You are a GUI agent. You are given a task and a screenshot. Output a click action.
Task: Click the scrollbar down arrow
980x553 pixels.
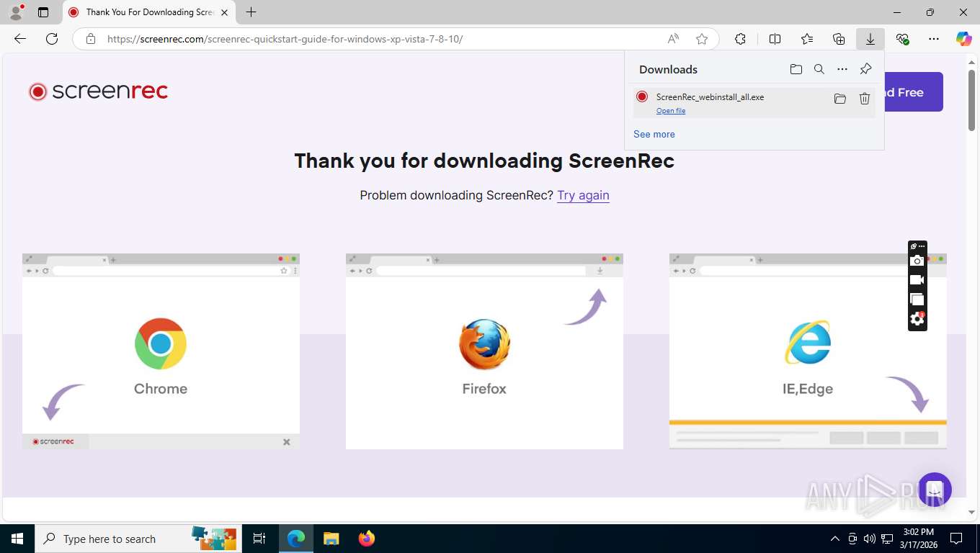tap(971, 512)
